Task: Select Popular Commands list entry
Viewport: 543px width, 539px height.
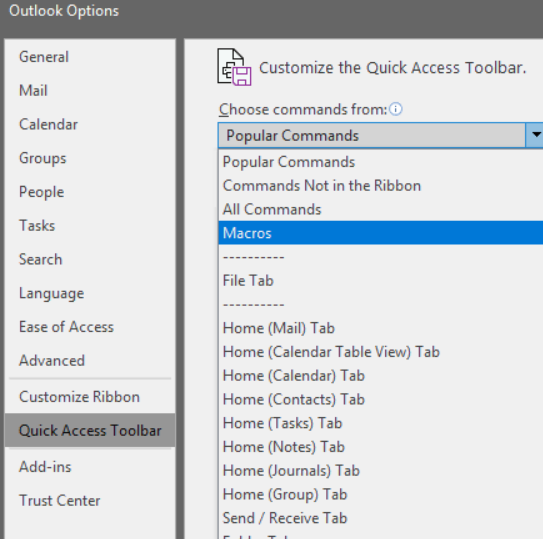Action: pos(381,162)
